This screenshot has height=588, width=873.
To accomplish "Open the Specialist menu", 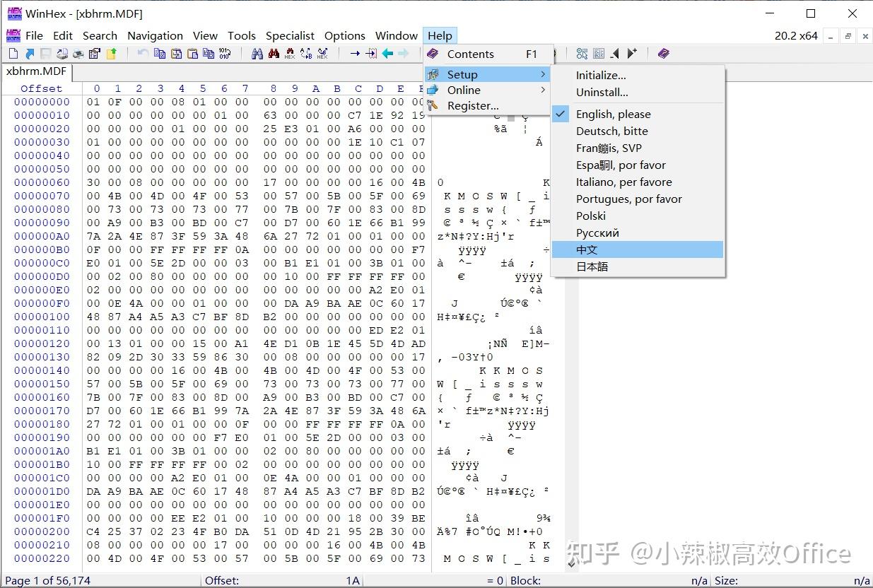I will tap(290, 35).
